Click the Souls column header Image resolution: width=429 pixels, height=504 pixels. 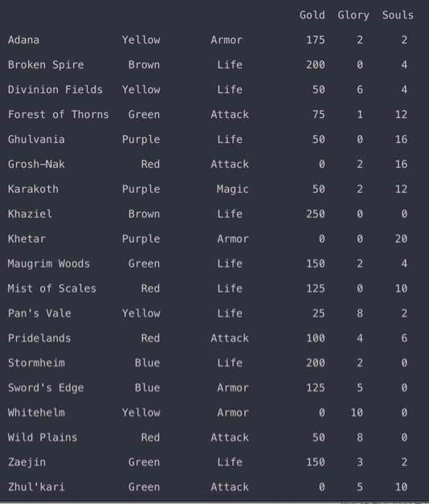click(x=398, y=15)
